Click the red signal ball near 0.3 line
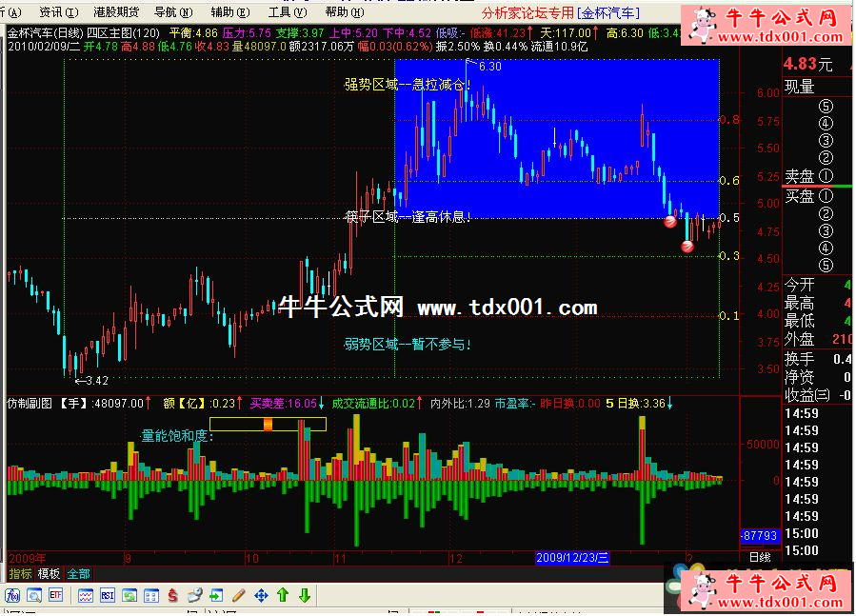Viewport: 856px width, 616px height. pyautogui.click(x=687, y=247)
